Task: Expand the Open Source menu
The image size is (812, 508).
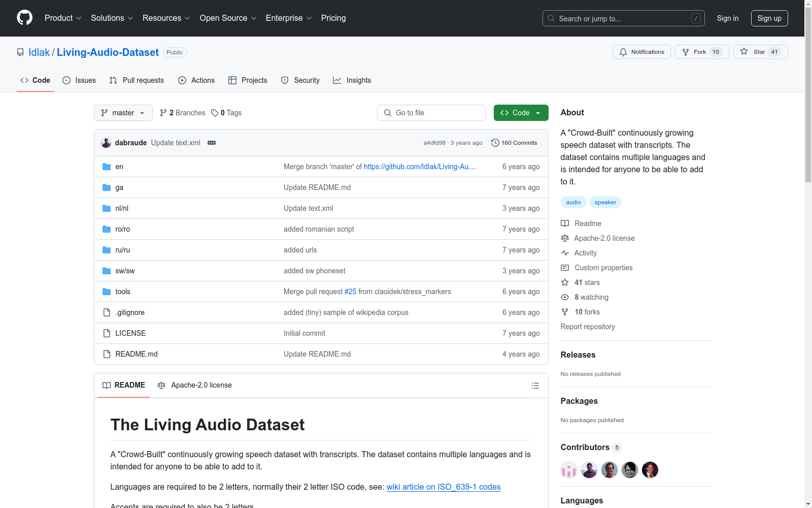Action: [228, 18]
